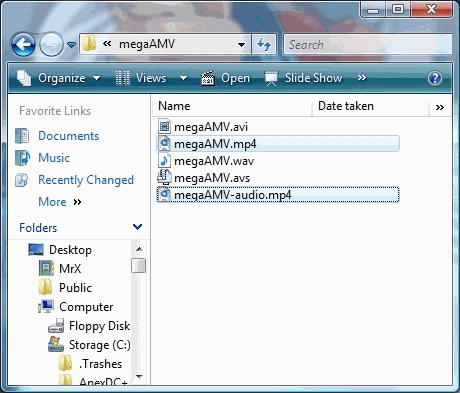This screenshot has height=393, width=460.
Task: Click the Public folder icon
Action: 45,288
